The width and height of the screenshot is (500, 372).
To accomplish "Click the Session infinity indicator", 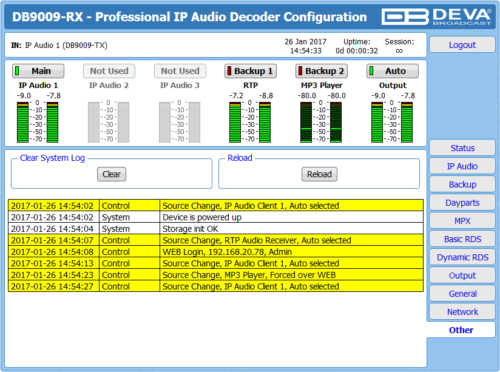I will 399,46.
